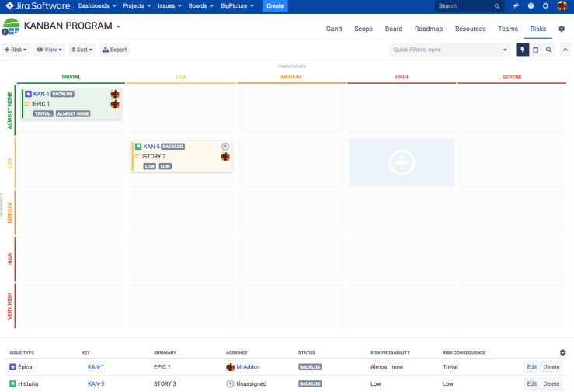
Task: Open the Risk add dropdown
Action: (x=16, y=50)
